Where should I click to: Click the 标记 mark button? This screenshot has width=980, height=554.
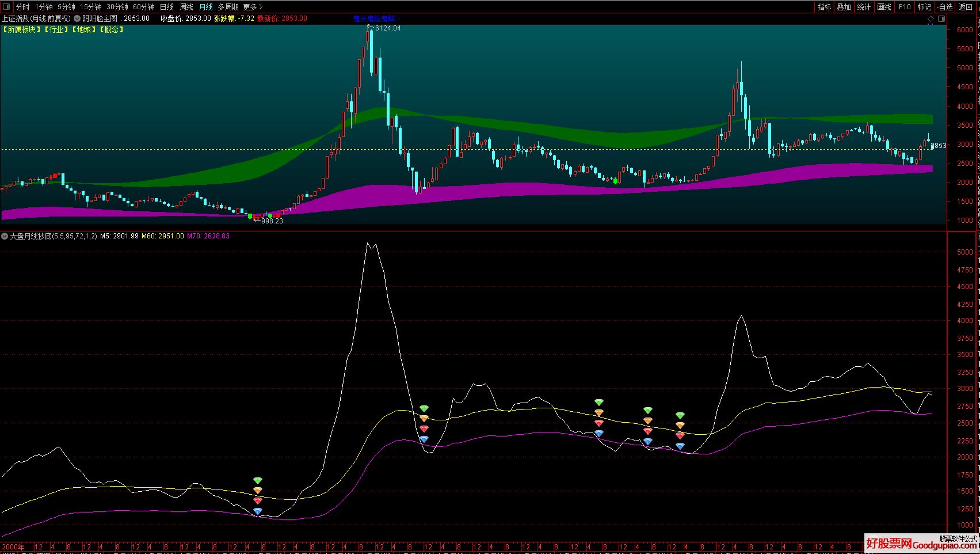tap(924, 7)
